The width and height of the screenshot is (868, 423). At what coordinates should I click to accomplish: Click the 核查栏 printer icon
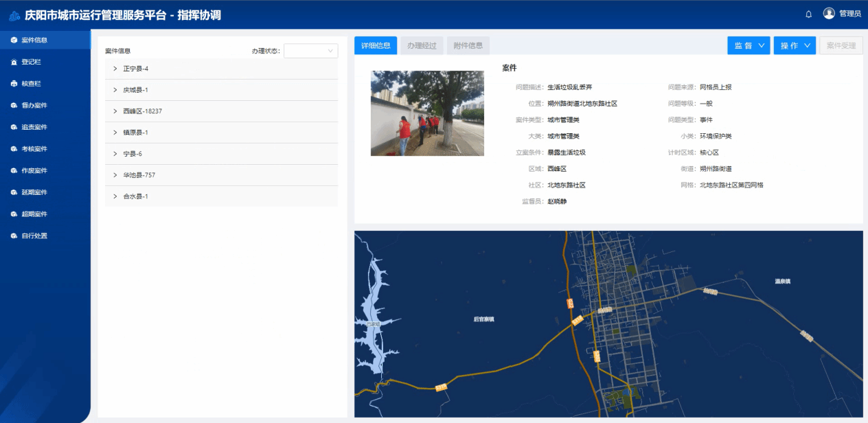coord(14,84)
